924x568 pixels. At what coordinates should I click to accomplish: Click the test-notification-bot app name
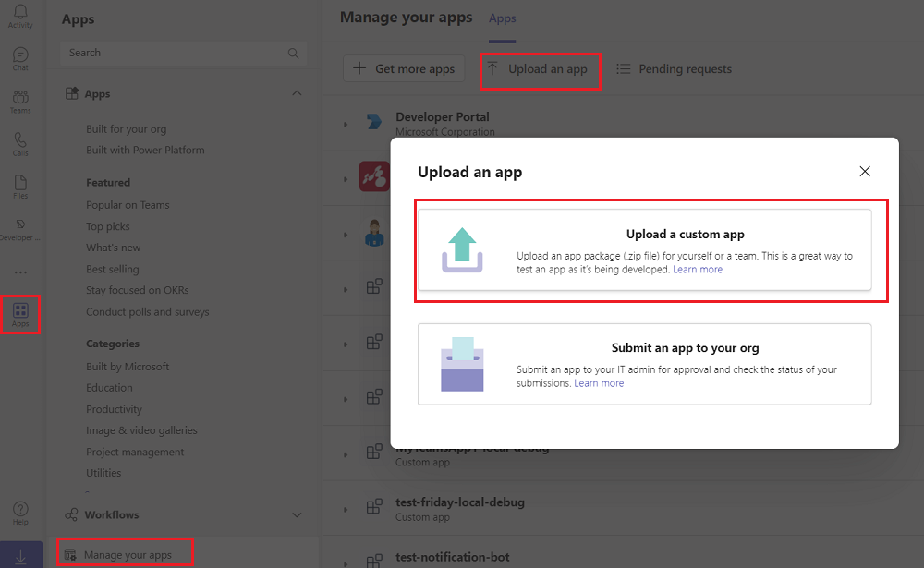point(452,558)
